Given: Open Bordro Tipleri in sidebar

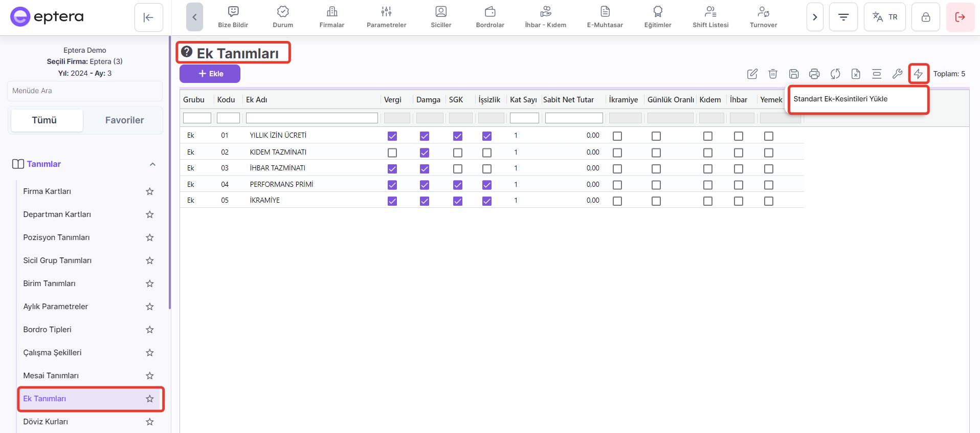Looking at the screenshot, I should pyautogui.click(x=47, y=330).
